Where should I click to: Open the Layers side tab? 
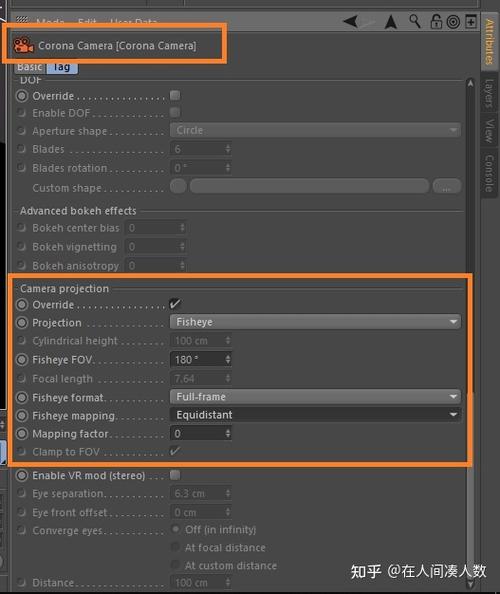click(489, 93)
